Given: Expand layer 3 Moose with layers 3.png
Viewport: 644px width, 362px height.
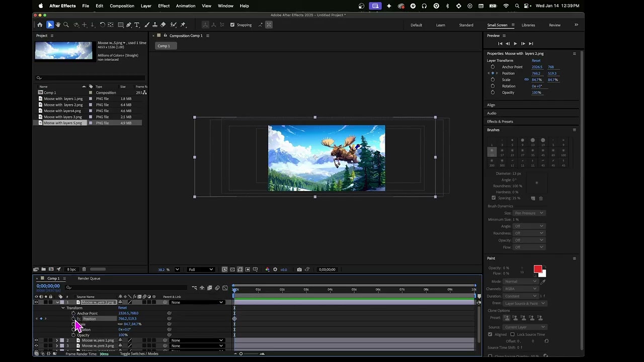Looking at the screenshot, I should click(57, 346).
